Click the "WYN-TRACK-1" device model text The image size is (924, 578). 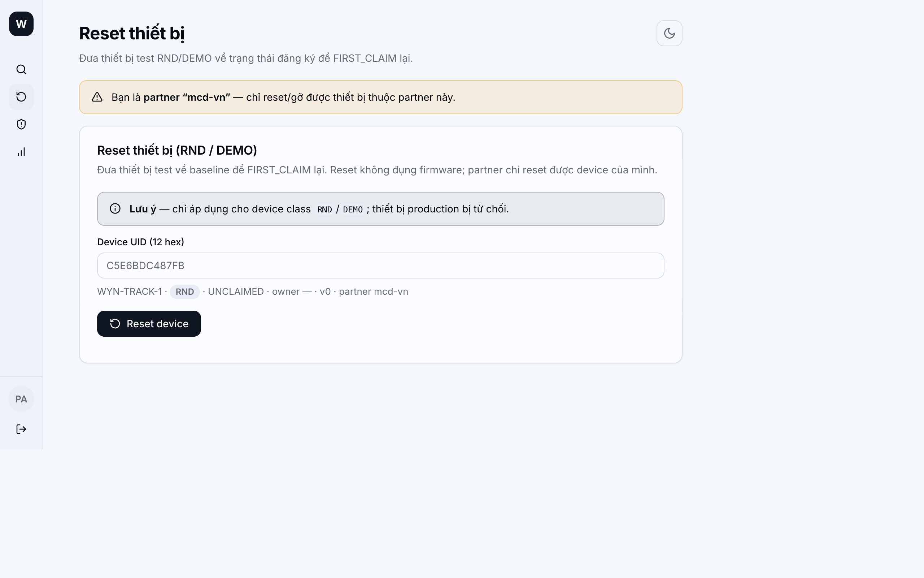point(130,291)
